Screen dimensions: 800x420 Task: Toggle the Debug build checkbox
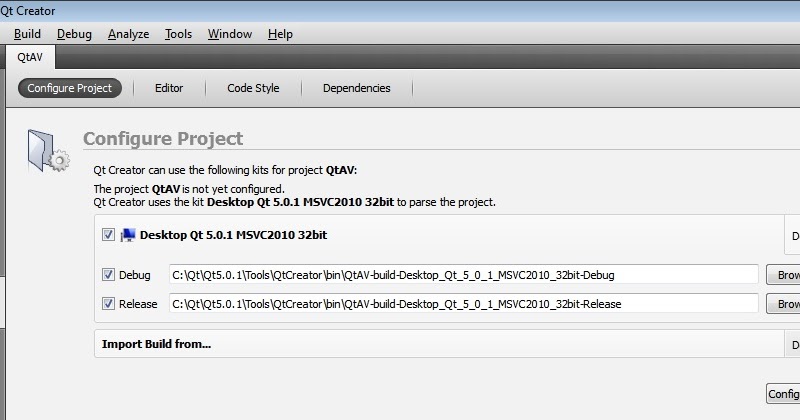(108, 275)
